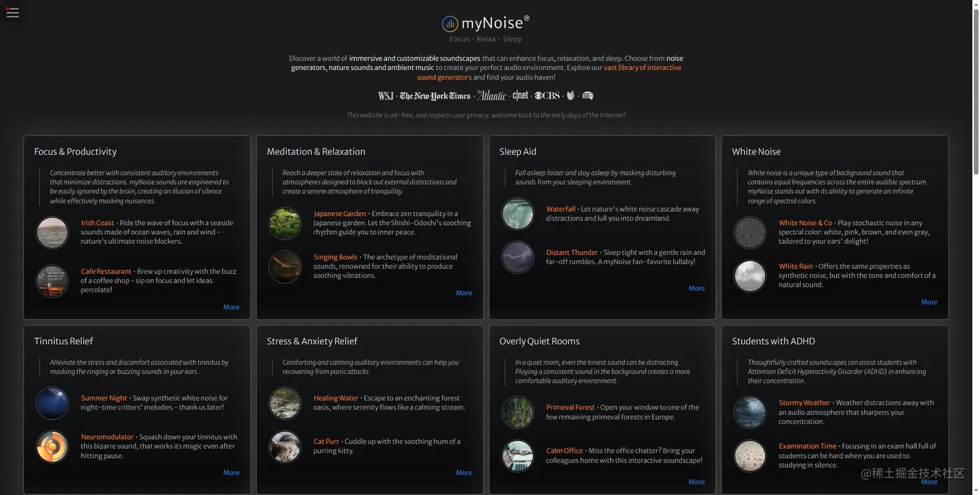Follow the Cat Purr link
This screenshot has width=980, height=495.
[326, 441]
